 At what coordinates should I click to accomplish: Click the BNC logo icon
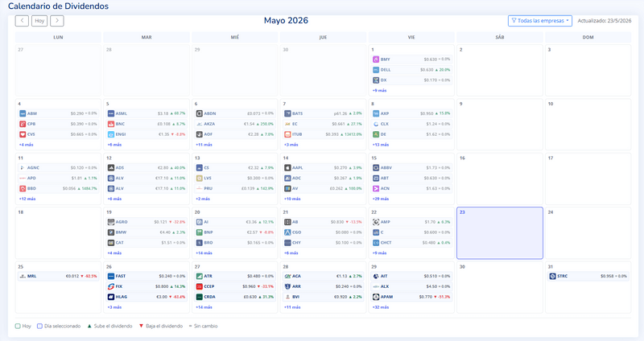pyautogui.click(x=111, y=124)
